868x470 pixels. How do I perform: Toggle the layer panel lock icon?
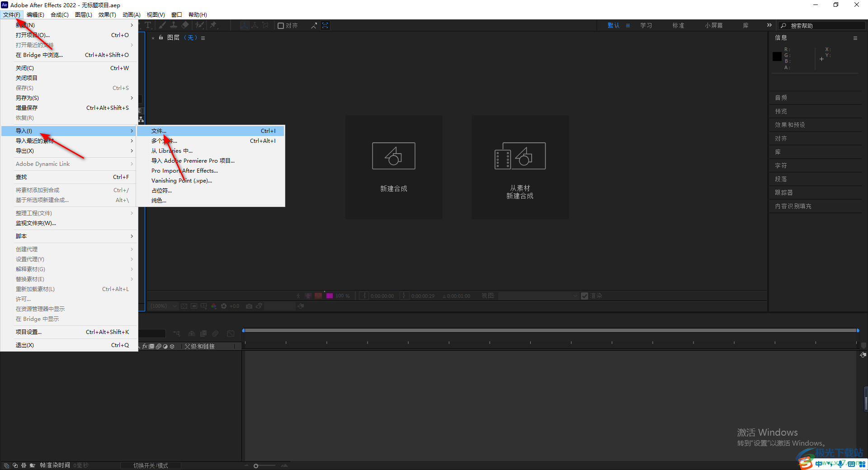click(160, 38)
